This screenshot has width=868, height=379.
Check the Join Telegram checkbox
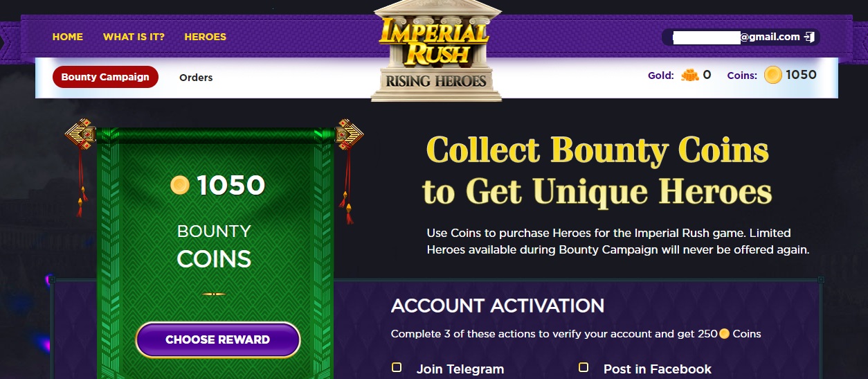tap(397, 367)
